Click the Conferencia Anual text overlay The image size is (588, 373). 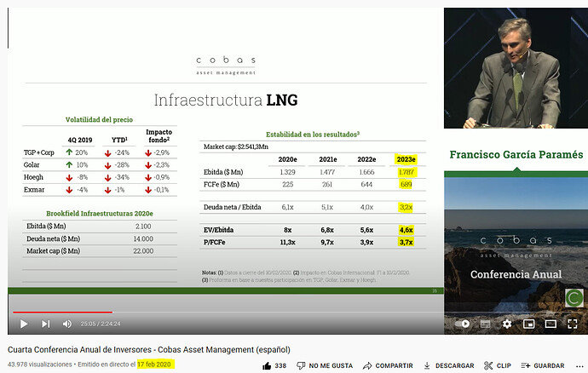pos(516,274)
